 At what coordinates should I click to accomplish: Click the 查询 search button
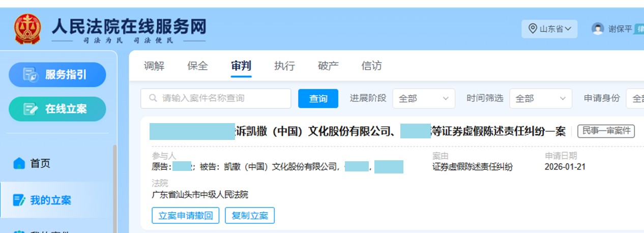click(318, 98)
